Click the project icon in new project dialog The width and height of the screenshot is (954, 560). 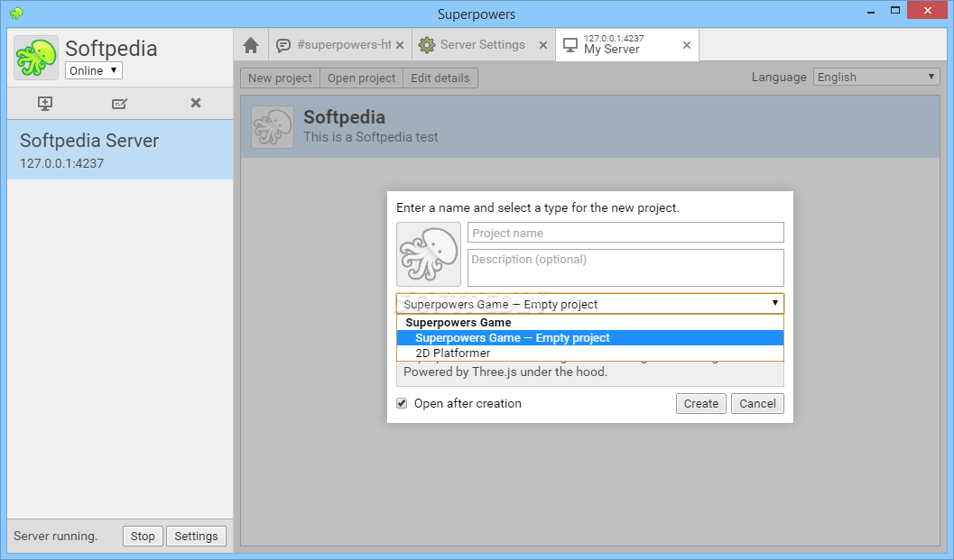(x=429, y=254)
